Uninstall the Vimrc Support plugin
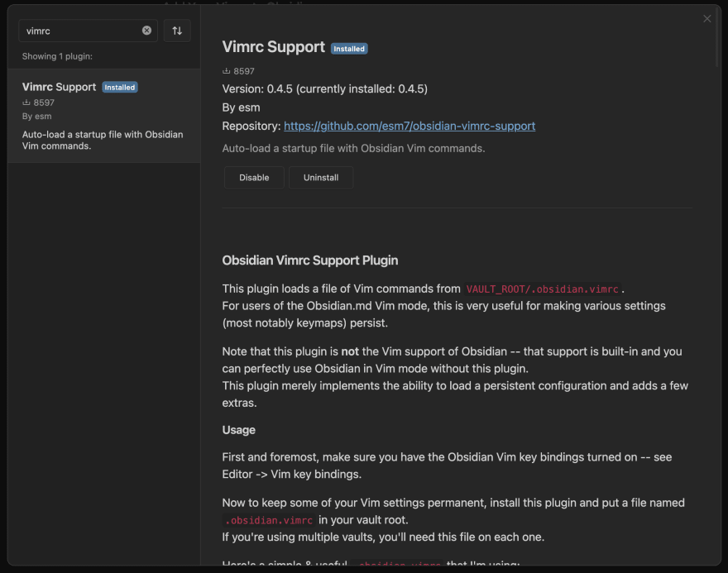 pos(321,178)
